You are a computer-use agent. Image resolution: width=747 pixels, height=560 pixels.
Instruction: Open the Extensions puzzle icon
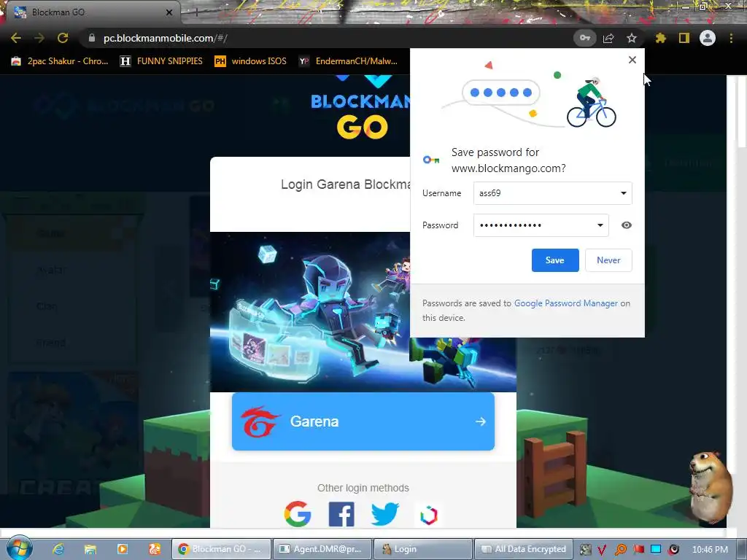[660, 38]
